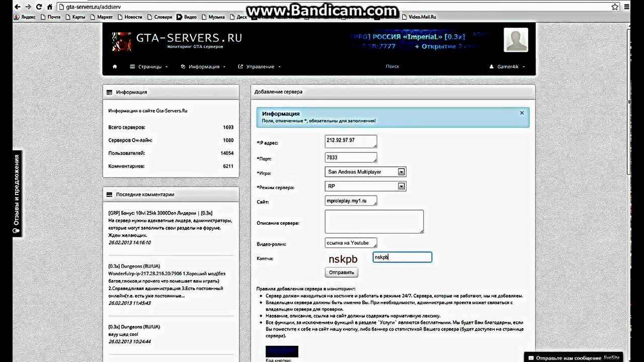Open the Новости bookmark
The image size is (644, 362).
(130, 17)
